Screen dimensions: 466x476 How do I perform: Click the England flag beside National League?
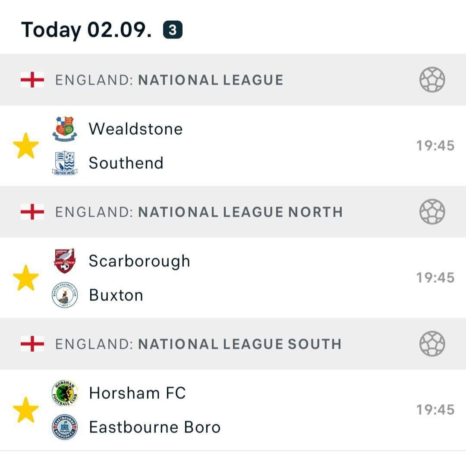click(32, 80)
